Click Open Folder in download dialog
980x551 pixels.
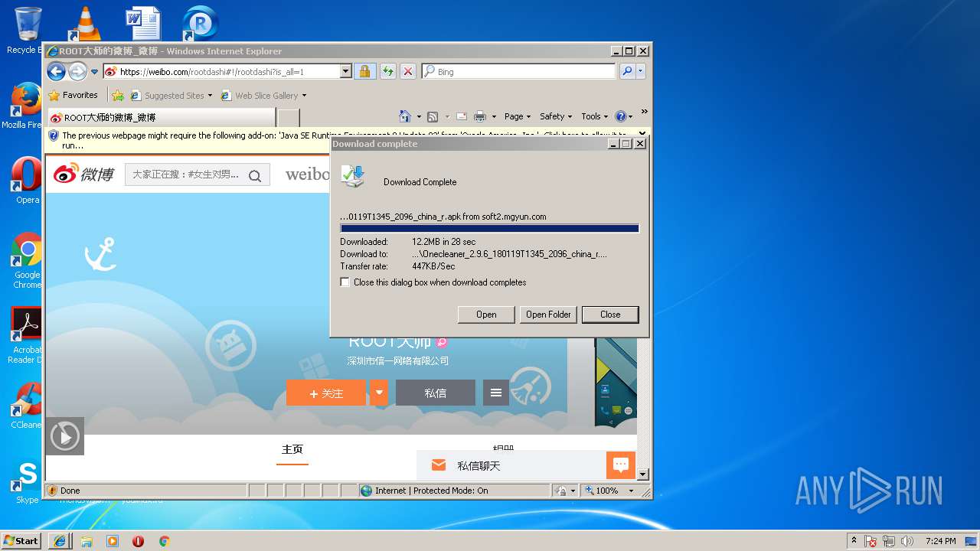click(548, 315)
